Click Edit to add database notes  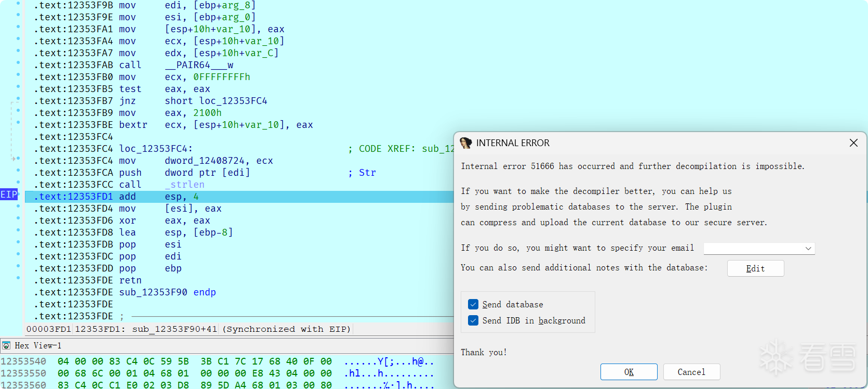(755, 268)
